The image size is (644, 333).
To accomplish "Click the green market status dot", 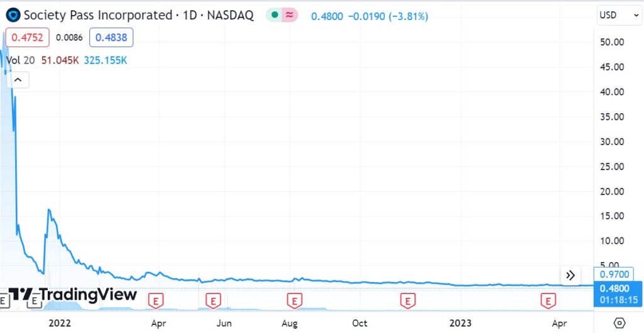I will 274,15.
